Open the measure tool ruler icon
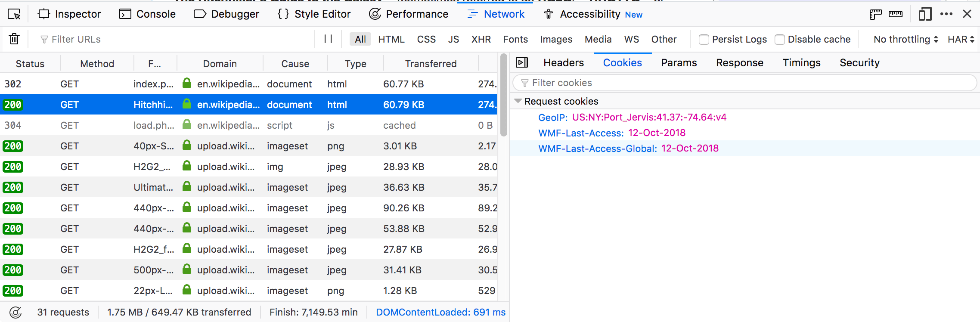 point(896,14)
